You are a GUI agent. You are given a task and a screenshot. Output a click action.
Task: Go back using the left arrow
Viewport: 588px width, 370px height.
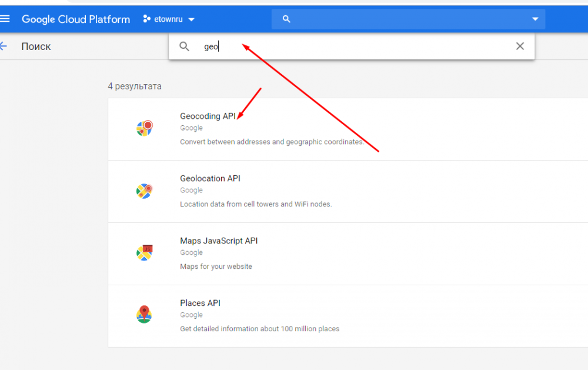coord(4,46)
